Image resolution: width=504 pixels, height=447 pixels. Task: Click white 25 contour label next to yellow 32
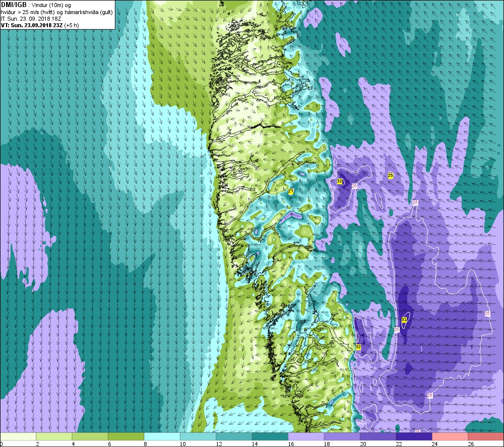354,186
